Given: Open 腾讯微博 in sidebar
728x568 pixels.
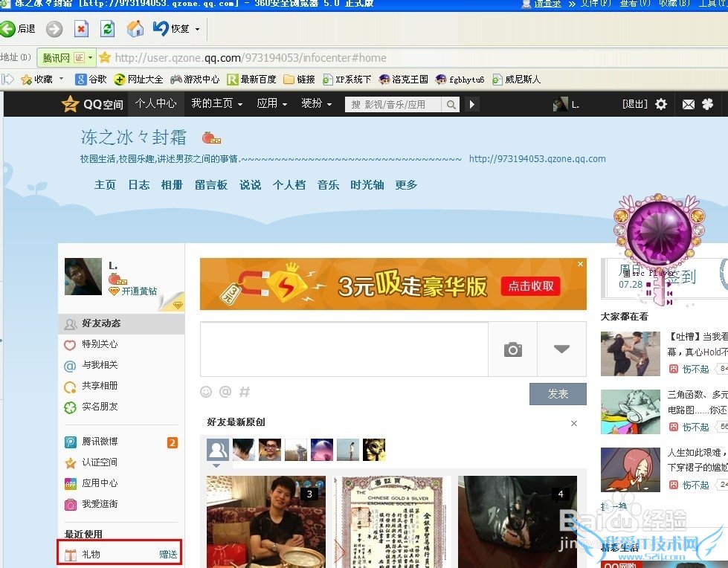Looking at the screenshot, I should pyautogui.click(x=121, y=442).
